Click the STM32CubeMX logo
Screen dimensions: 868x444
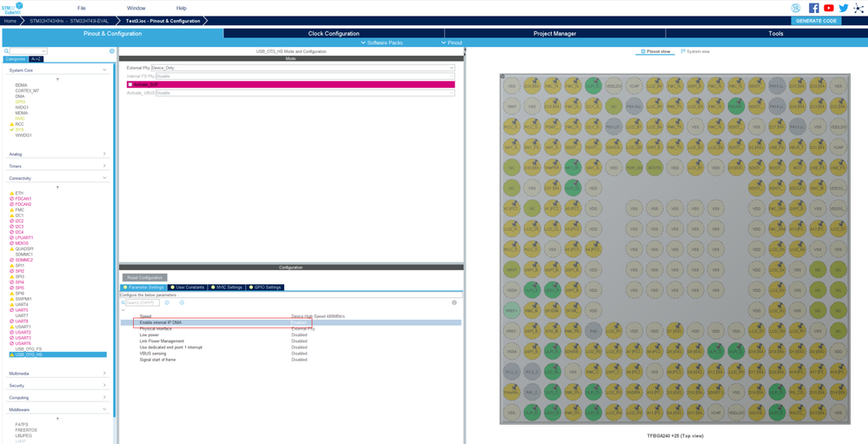click(12, 8)
